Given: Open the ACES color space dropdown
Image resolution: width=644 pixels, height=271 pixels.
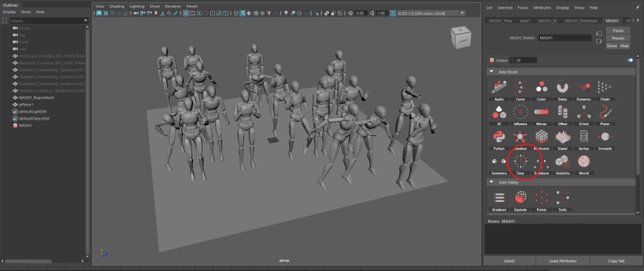Looking at the screenshot, I should click(462, 13).
